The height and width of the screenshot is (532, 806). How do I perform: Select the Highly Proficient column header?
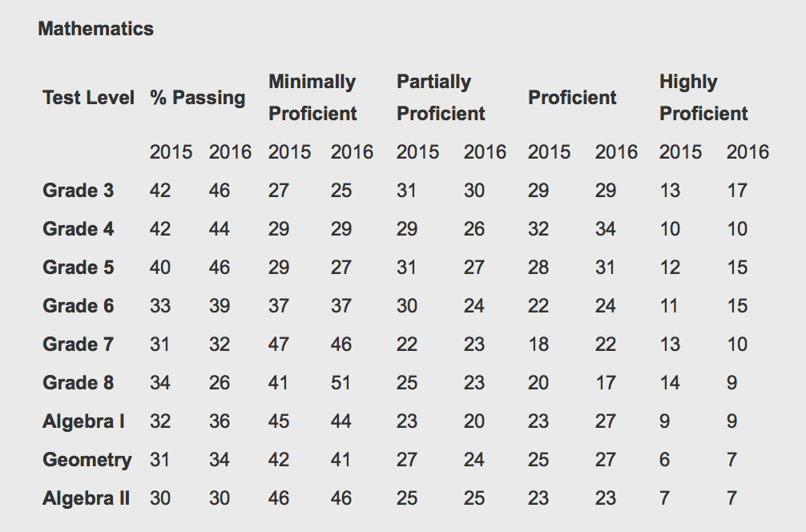[x=703, y=97]
